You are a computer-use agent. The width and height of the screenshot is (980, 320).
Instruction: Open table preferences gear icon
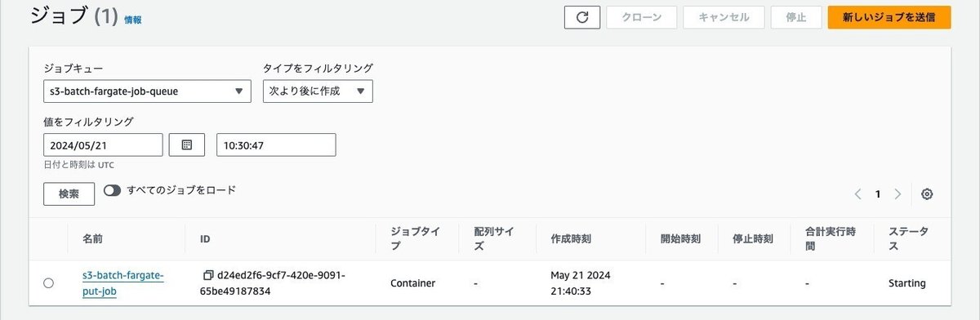pos(927,194)
